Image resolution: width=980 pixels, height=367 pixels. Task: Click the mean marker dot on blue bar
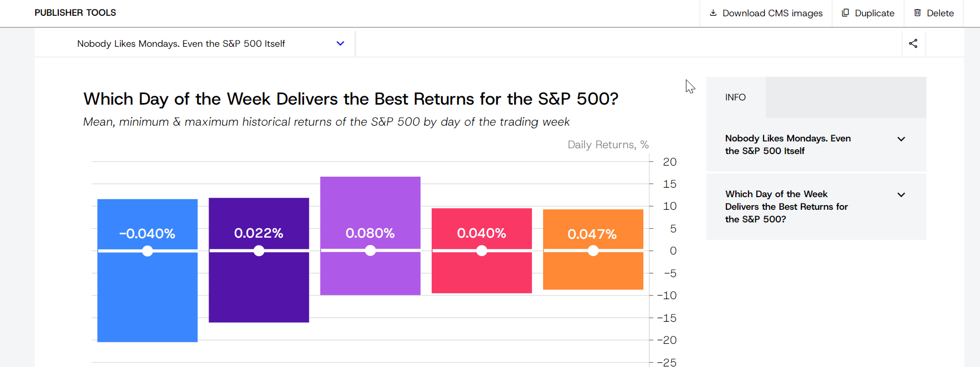148,251
